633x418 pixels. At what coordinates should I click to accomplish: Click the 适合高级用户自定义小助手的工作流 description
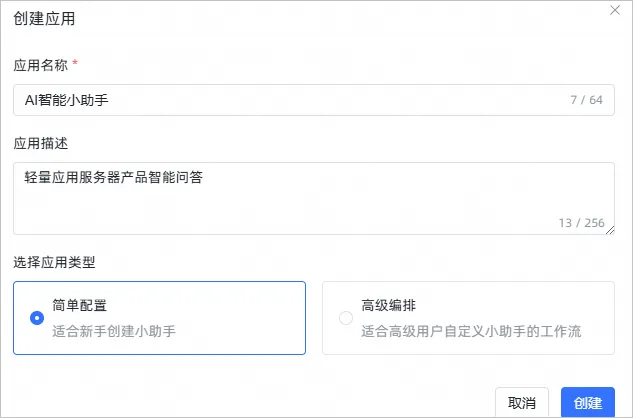[x=471, y=330]
